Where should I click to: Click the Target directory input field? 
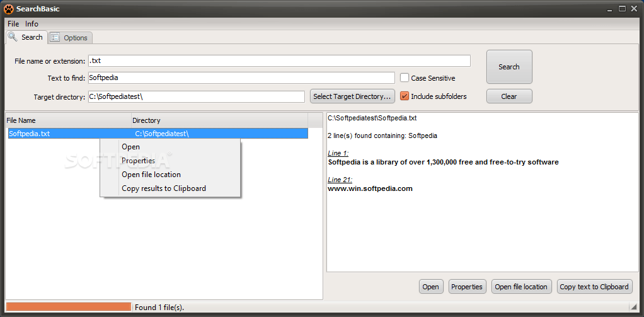[197, 96]
